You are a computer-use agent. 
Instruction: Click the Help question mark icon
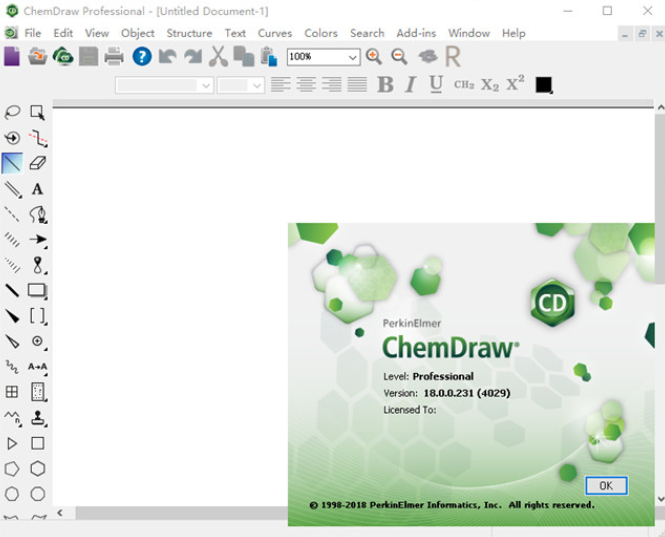click(142, 56)
